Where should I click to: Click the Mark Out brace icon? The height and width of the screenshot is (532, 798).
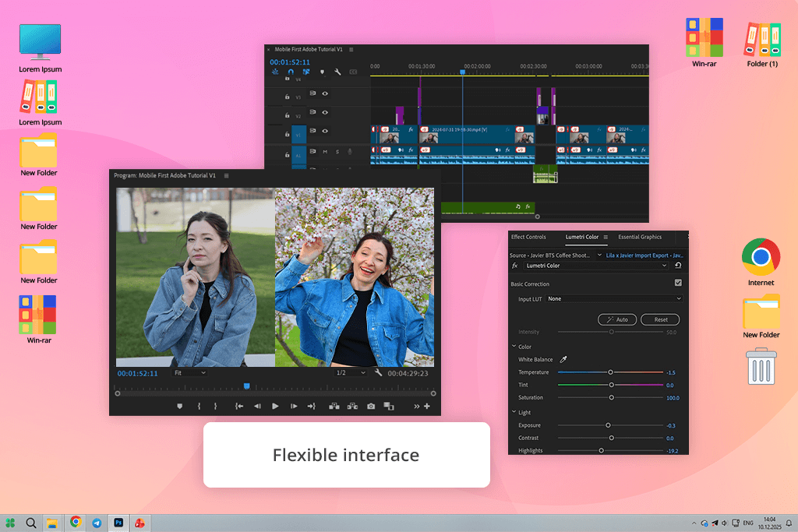pos(215,407)
